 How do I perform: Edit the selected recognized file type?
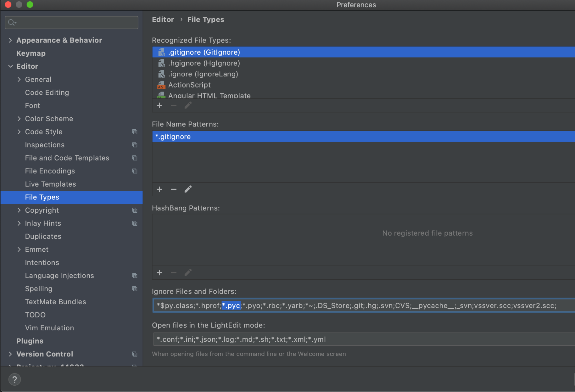(188, 105)
